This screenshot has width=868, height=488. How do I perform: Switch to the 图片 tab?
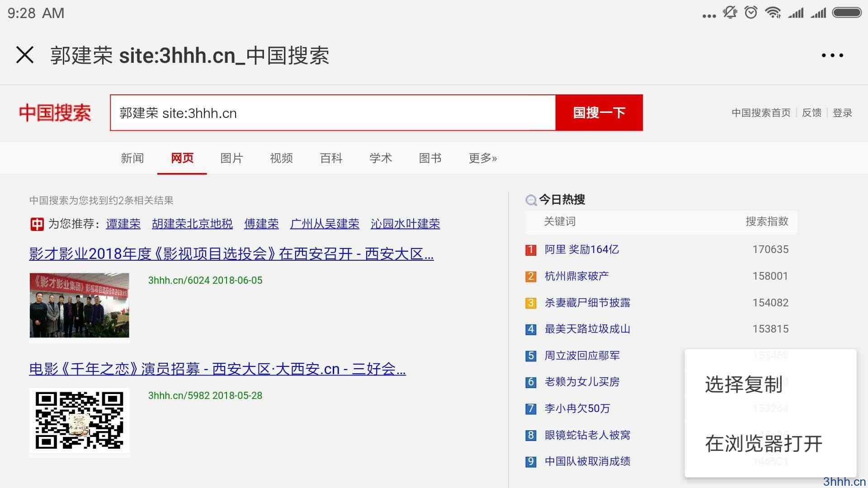231,158
